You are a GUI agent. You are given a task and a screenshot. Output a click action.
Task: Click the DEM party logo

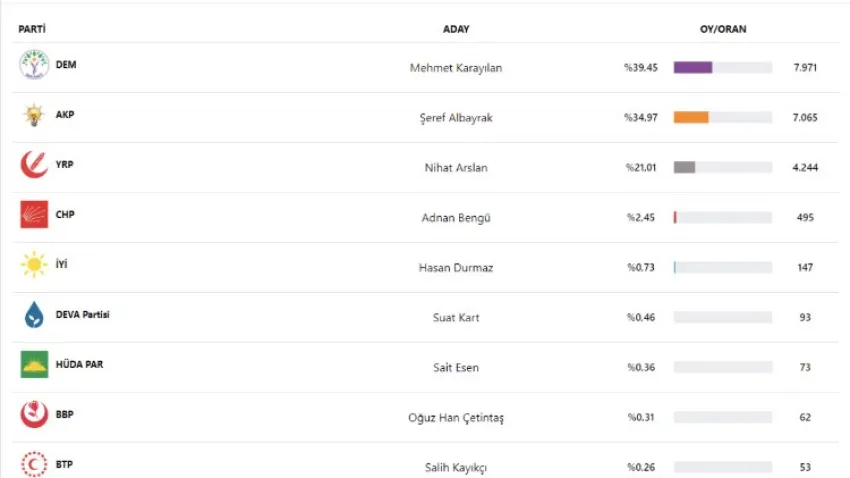pos(34,66)
